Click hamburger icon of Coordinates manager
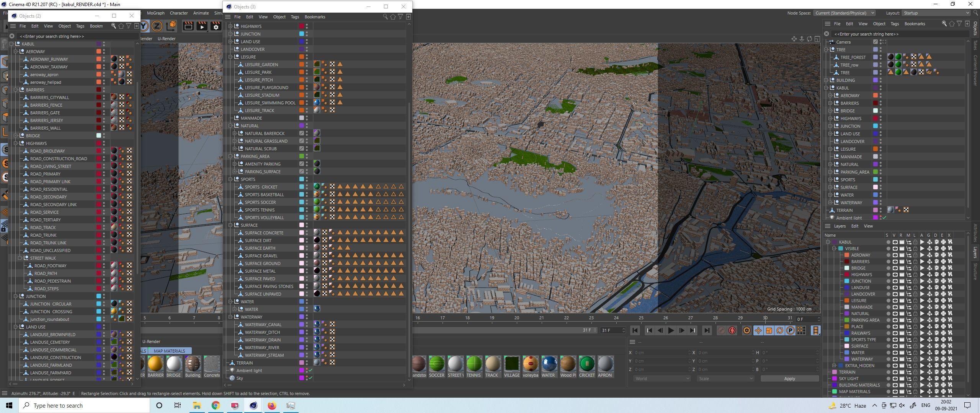This screenshot has width=980, height=413. pyautogui.click(x=632, y=342)
